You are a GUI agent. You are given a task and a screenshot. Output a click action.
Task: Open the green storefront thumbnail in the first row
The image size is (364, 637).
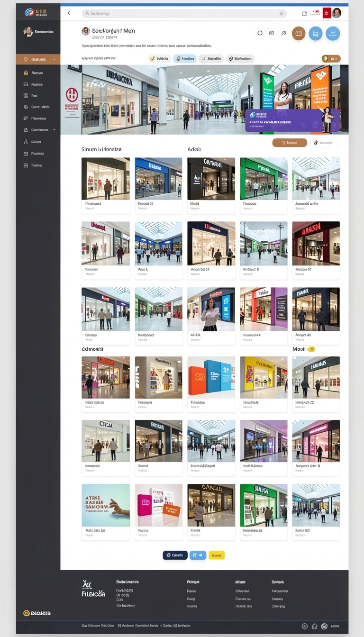pos(264,178)
